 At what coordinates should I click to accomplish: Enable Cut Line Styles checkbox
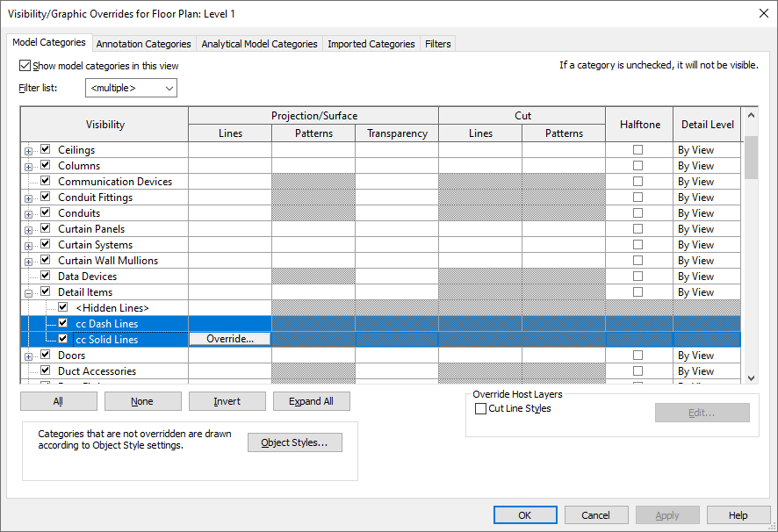[x=481, y=408]
